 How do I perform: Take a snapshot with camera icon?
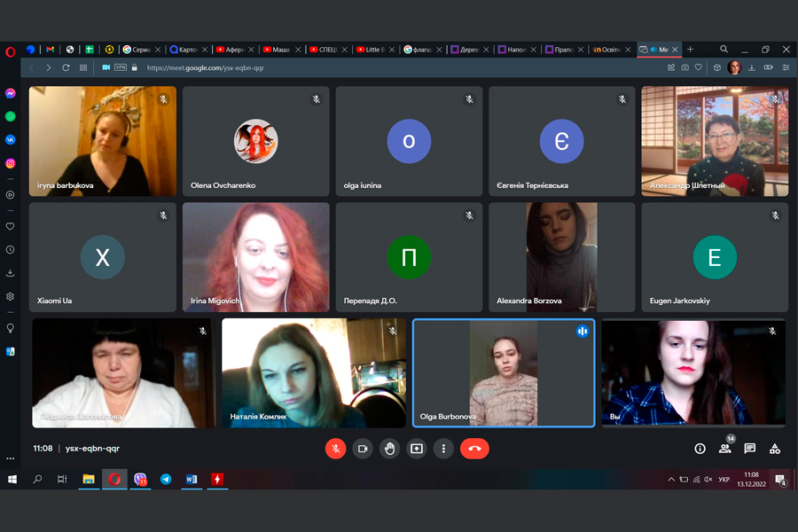click(685, 67)
